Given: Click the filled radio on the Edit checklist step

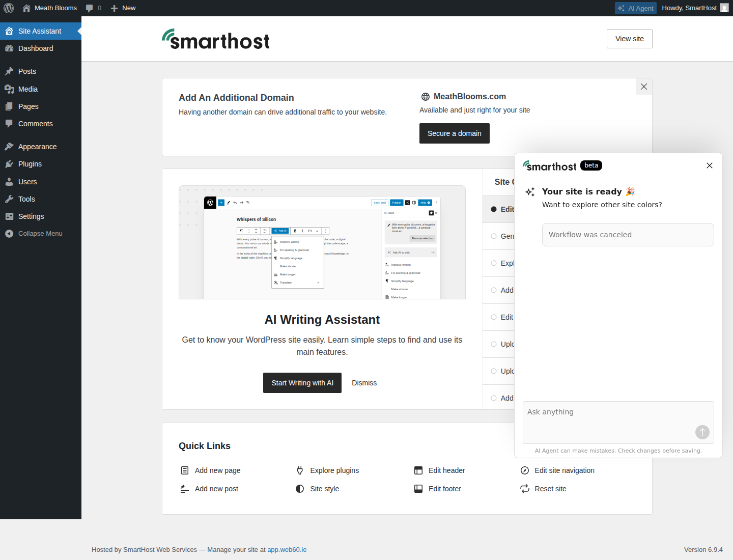Looking at the screenshot, I should [494, 209].
